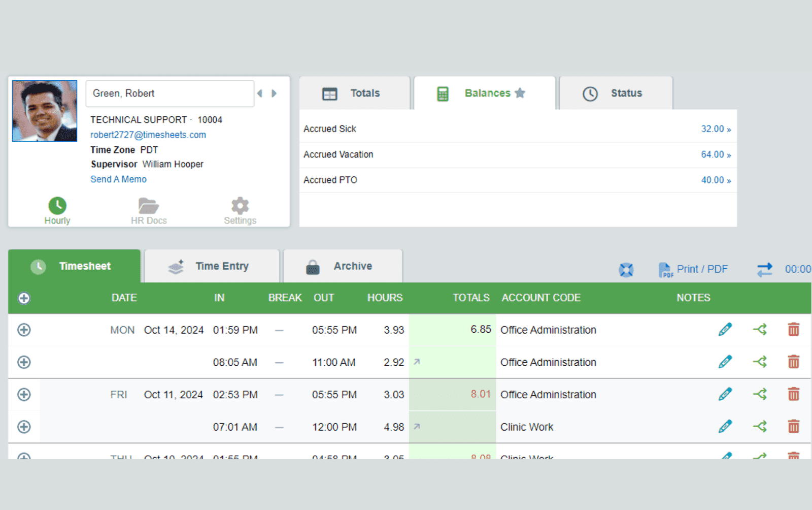The width and height of the screenshot is (812, 510).
Task: Add a new entry using the header plus icon
Action: [x=23, y=298]
